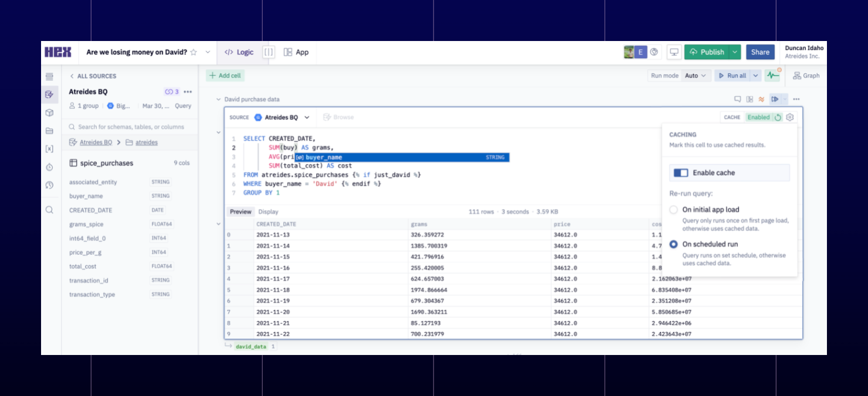Open the Duncan Idaho account menu
The height and width of the screenshot is (396, 868).
click(x=804, y=52)
